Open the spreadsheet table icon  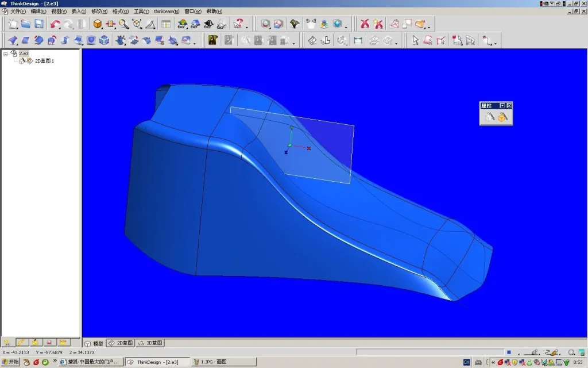point(166,24)
